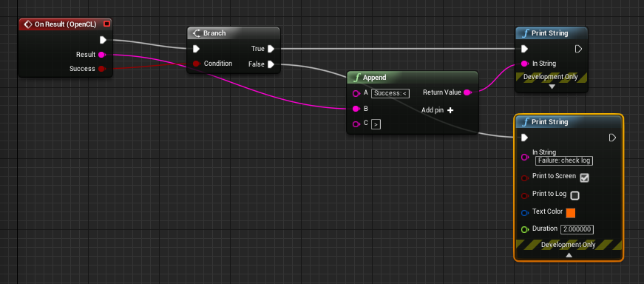Click Append input pin B
This screenshot has height=284, width=644.
(356, 109)
